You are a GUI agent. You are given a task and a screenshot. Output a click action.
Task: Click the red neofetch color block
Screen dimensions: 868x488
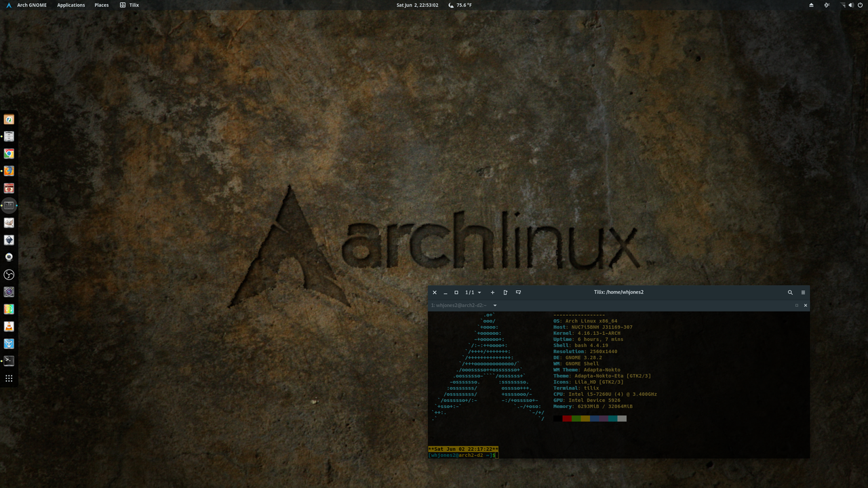click(567, 418)
